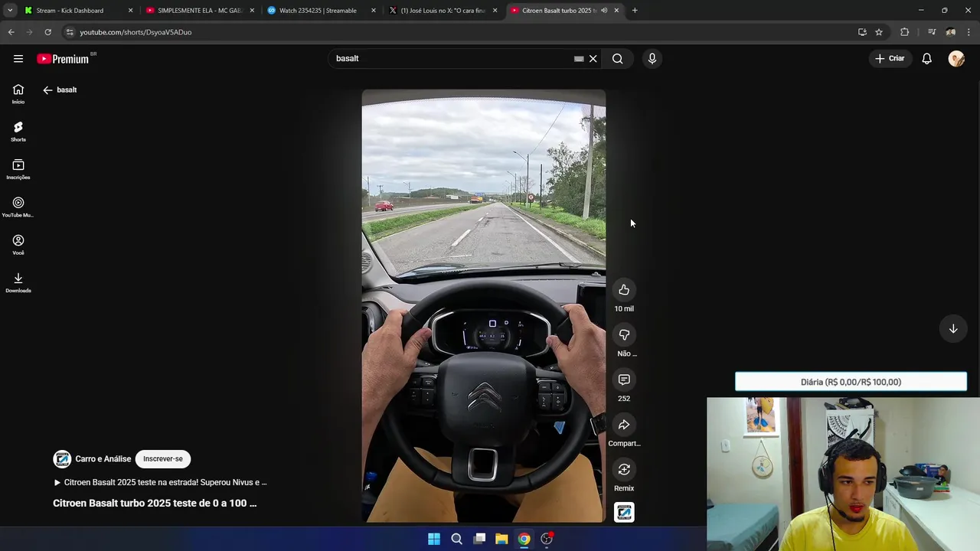Select the Citroen Basalt turbo 2025 tab

tap(557, 11)
